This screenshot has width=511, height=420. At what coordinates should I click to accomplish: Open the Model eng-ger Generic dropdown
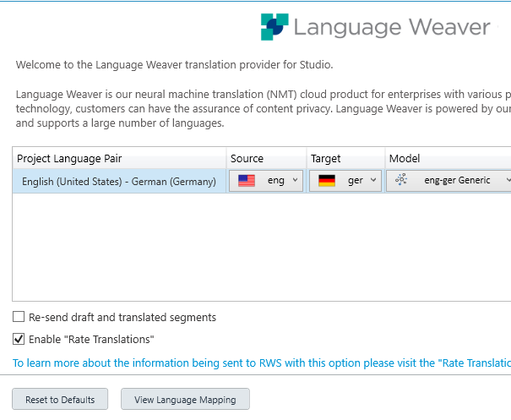click(x=448, y=180)
